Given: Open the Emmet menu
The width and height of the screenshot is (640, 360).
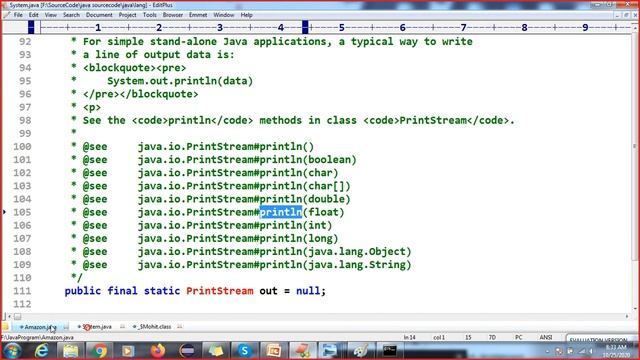Looking at the screenshot, I should pyautogui.click(x=198, y=15).
